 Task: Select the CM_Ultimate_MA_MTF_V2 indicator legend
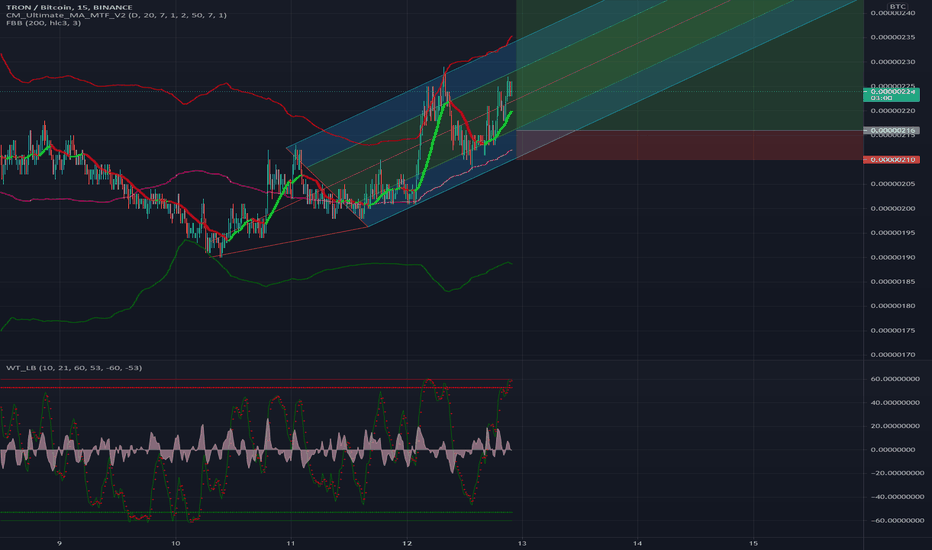[116, 15]
